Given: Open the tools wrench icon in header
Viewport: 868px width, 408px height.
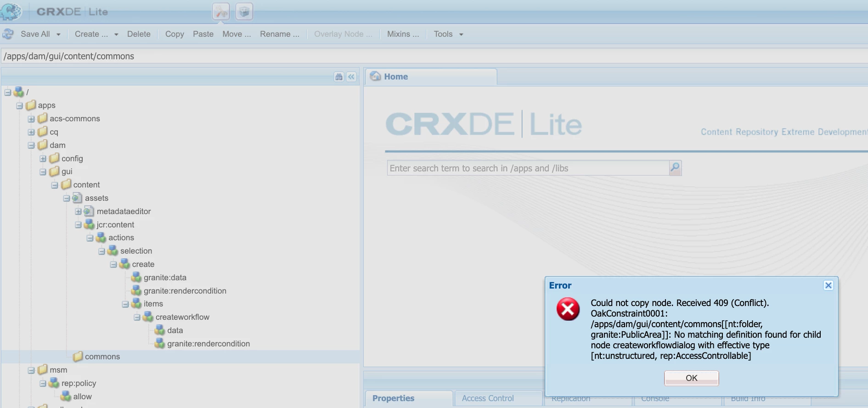Looking at the screenshot, I should click(x=221, y=11).
